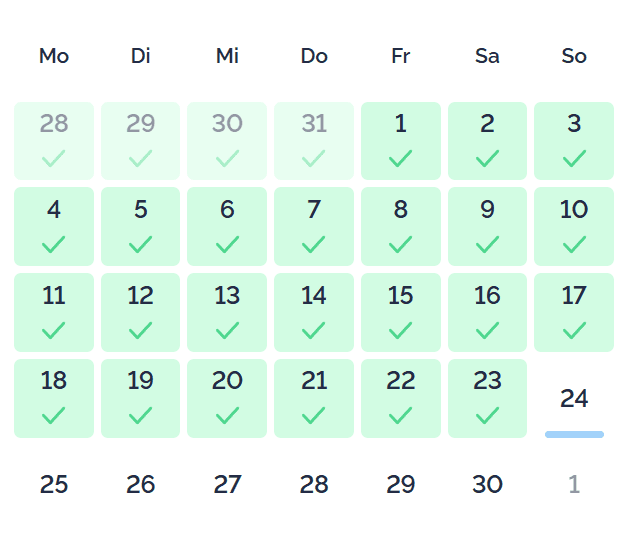
Task: Click the Mo weekday header
Action: point(54,56)
